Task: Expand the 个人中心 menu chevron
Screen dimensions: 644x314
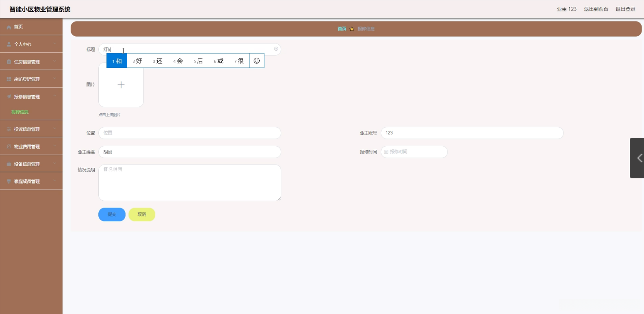Action: (54, 44)
